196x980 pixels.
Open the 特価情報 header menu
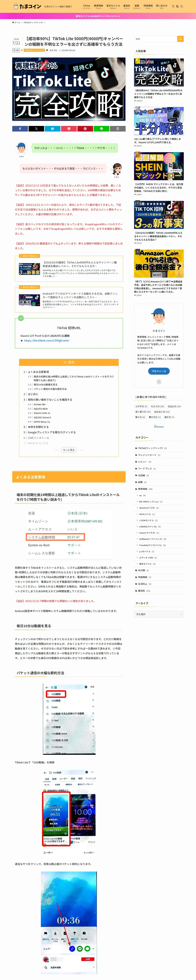pos(148,7)
